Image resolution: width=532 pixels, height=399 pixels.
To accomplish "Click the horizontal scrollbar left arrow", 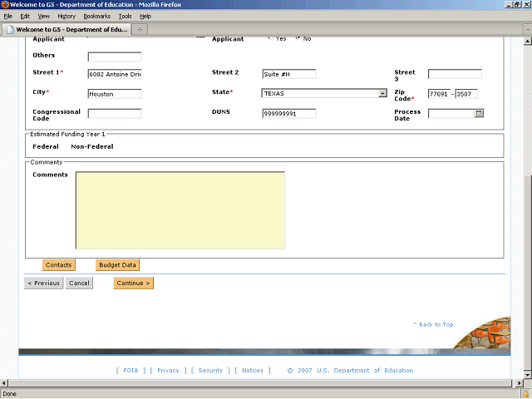I will tap(3, 383).
